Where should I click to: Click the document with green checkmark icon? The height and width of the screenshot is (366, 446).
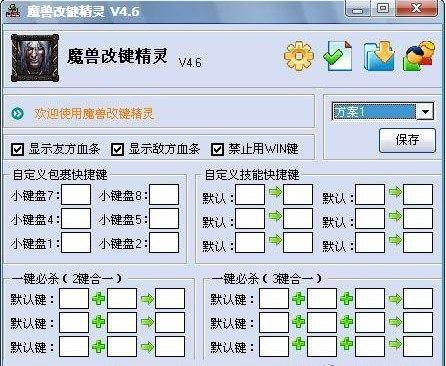[x=338, y=56]
